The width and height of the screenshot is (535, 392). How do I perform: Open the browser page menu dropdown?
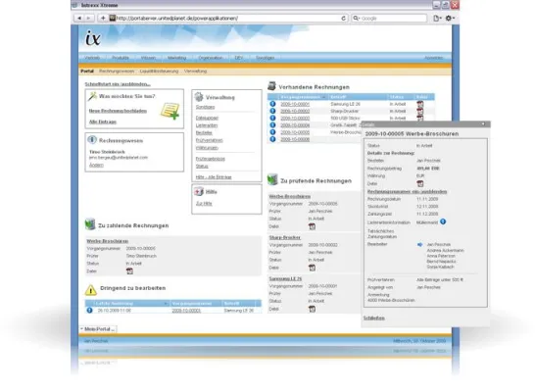(437, 18)
